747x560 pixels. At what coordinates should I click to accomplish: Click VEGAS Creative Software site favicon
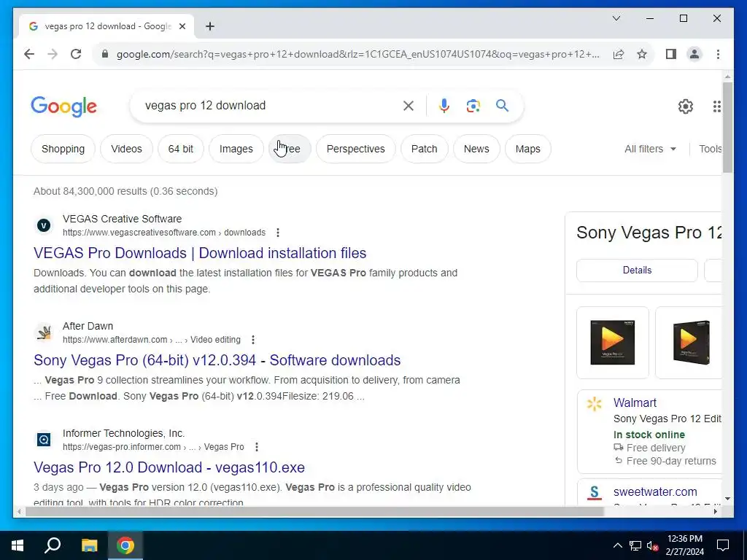tap(44, 225)
